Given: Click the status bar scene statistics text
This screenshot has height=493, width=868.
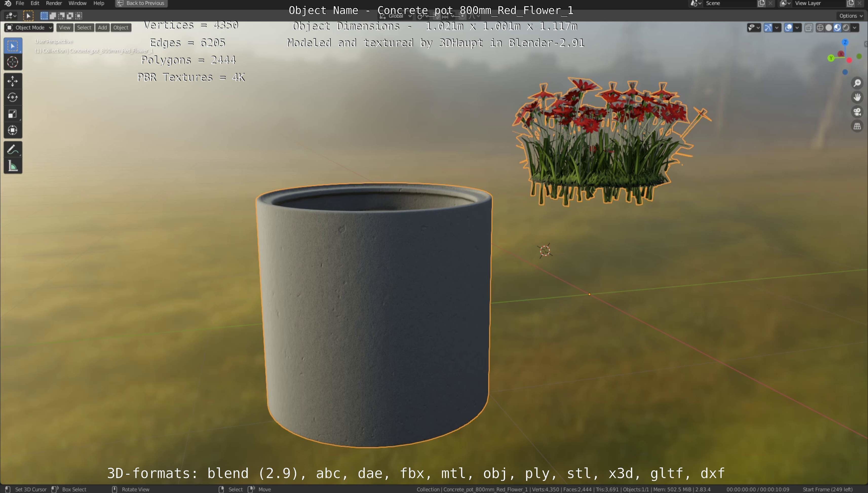Looking at the screenshot, I should pyautogui.click(x=563, y=489).
